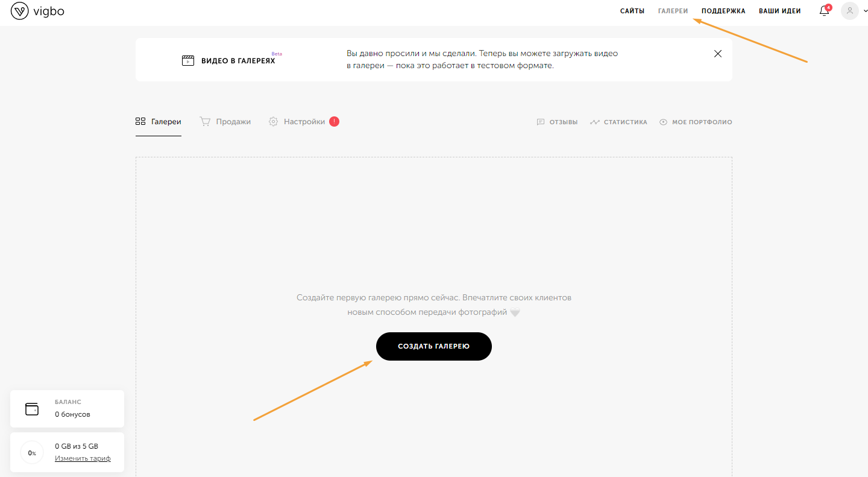Click the Изменить тариф link
The image size is (868, 477).
point(83,458)
